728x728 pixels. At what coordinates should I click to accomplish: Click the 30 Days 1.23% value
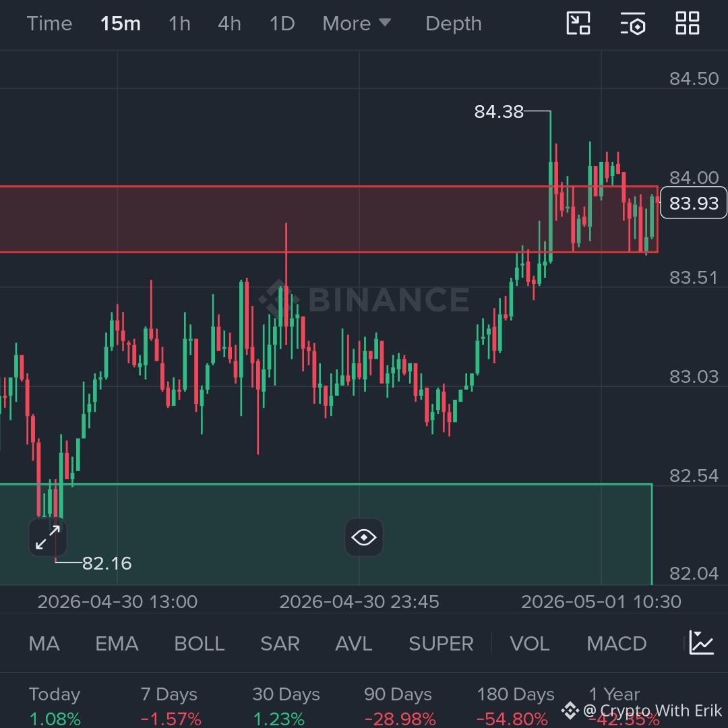pyautogui.click(x=279, y=719)
